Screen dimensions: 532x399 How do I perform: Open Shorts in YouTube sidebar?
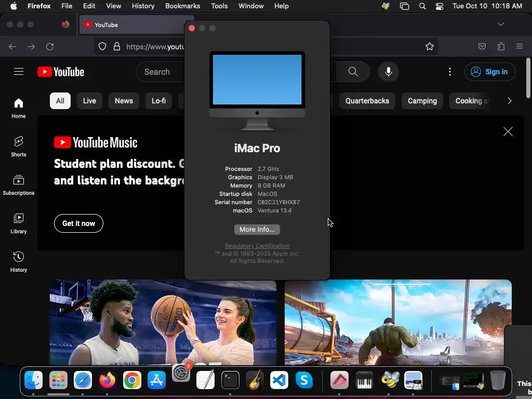point(19,147)
